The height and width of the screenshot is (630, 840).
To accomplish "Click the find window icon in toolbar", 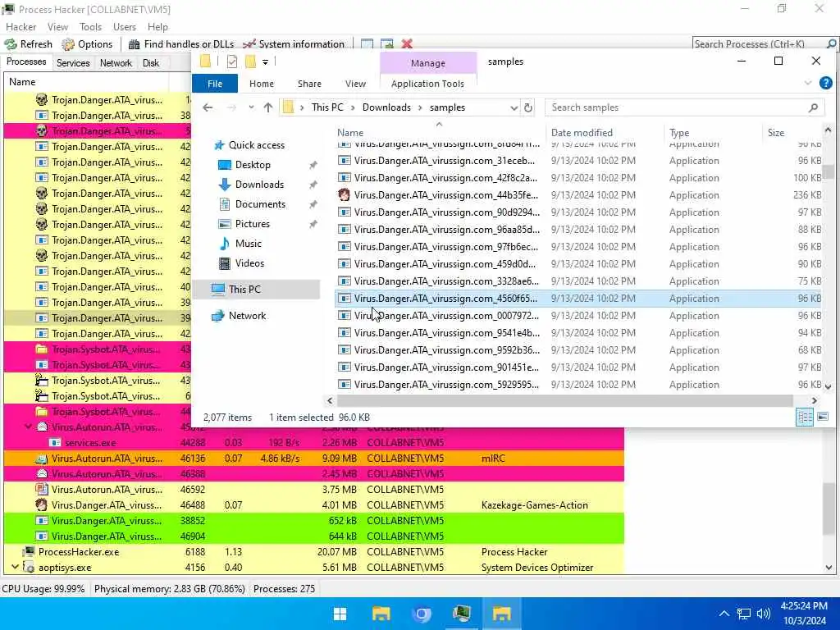I will [x=367, y=44].
